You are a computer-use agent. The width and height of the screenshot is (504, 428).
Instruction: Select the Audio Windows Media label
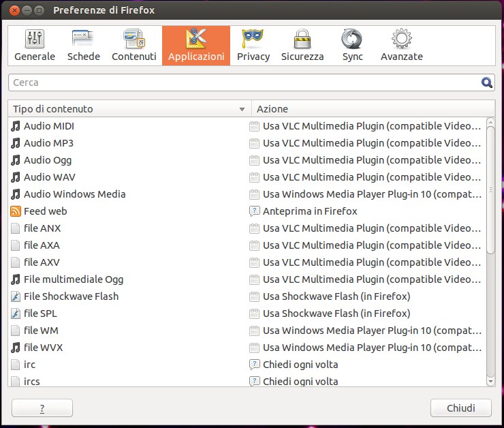click(75, 194)
